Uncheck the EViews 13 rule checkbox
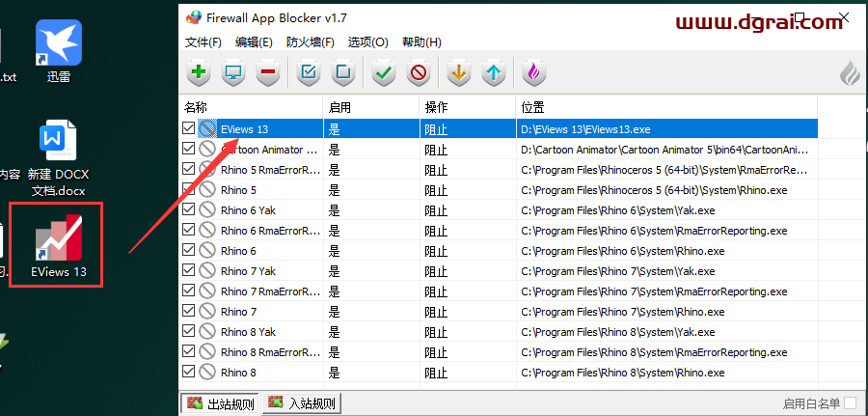Viewport: 868px width, 416px height. point(188,128)
